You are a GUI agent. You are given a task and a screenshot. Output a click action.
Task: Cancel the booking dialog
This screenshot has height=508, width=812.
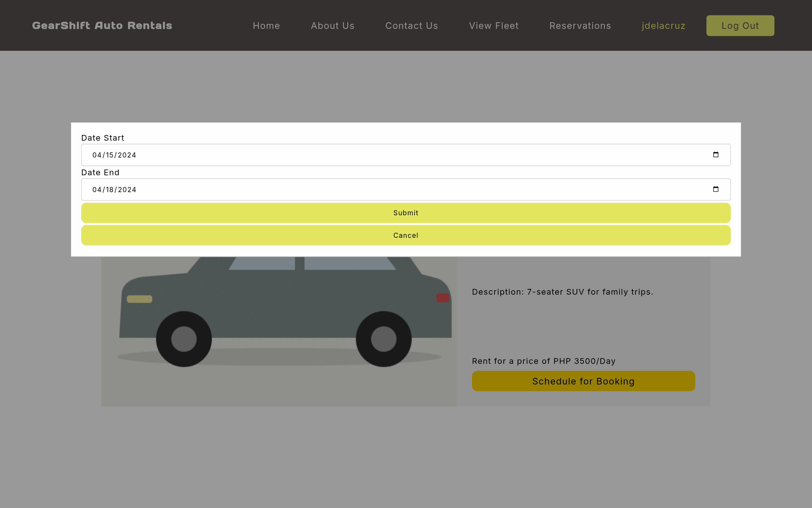click(x=406, y=235)
